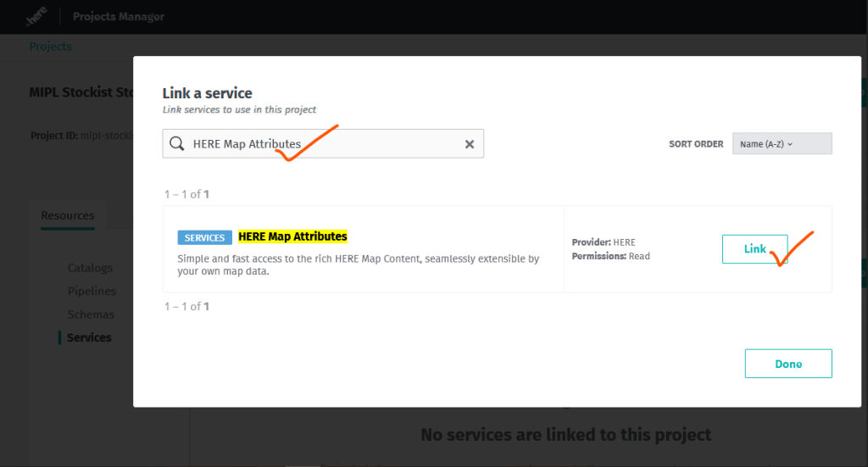Open the Sort Order Name (A-Z) dropdown
868x467 pixels.
tap(782, 144)
